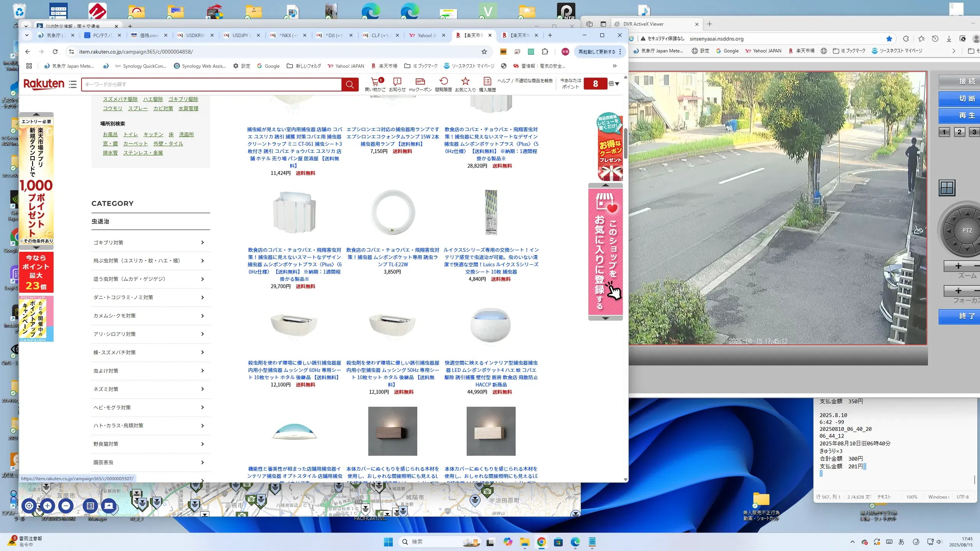Click the お気に入り star icon
The width and height of the screenshot is (980, 551).
tap(465, 82)
